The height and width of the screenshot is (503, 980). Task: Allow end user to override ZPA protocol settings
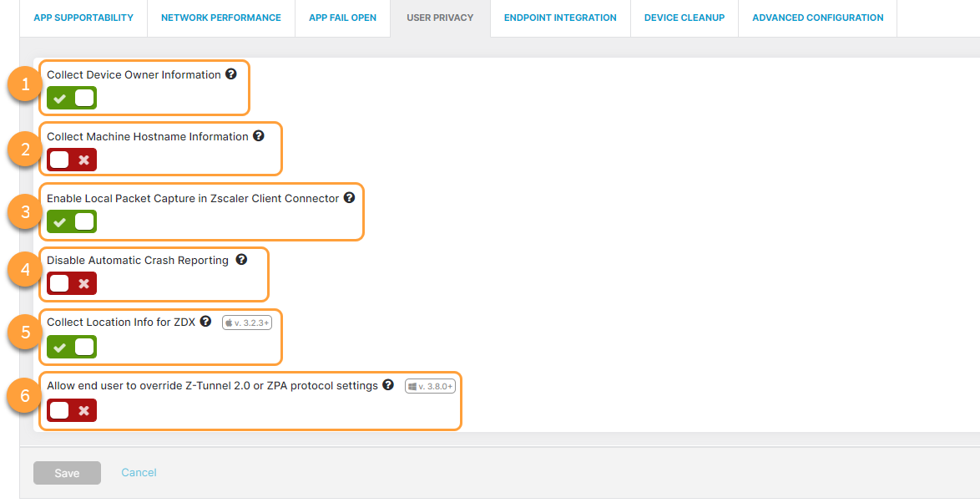tap(71, 410)
